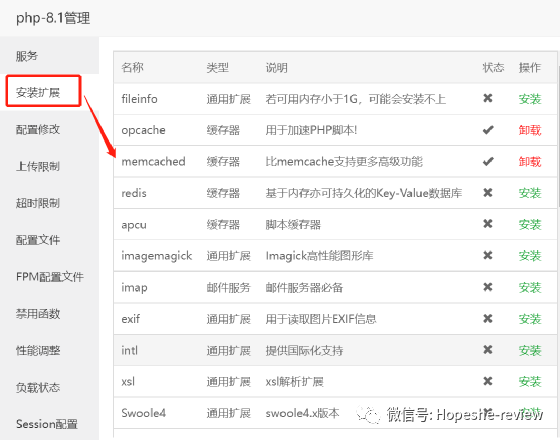Install the intl extension
The image size is (560, 440).
tap(530, 350)
